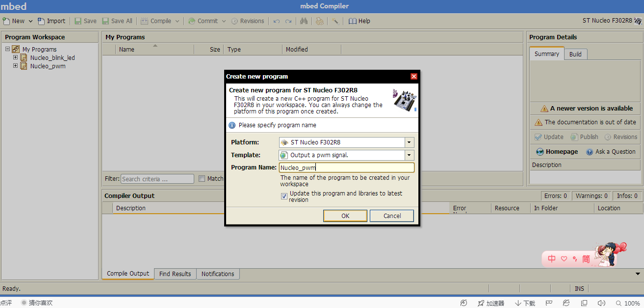Click the browser 加速器 accelerator icon
Image resolution: width=644 pixels, height=308 pixels.
point(491,303)
